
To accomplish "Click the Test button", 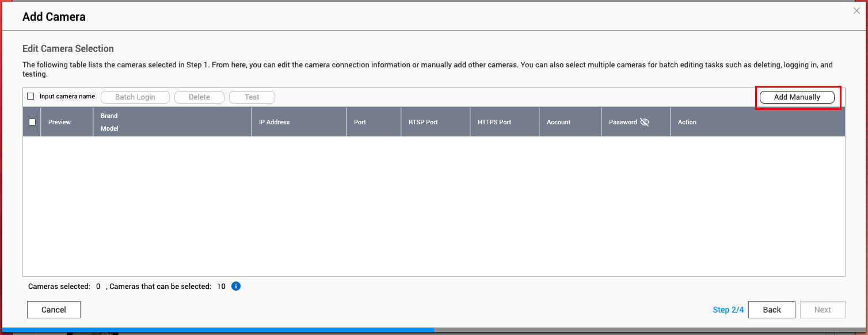I will coord(252,97).
